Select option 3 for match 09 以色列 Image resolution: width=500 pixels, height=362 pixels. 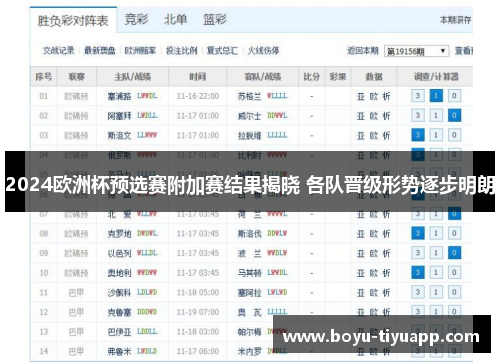418,253
